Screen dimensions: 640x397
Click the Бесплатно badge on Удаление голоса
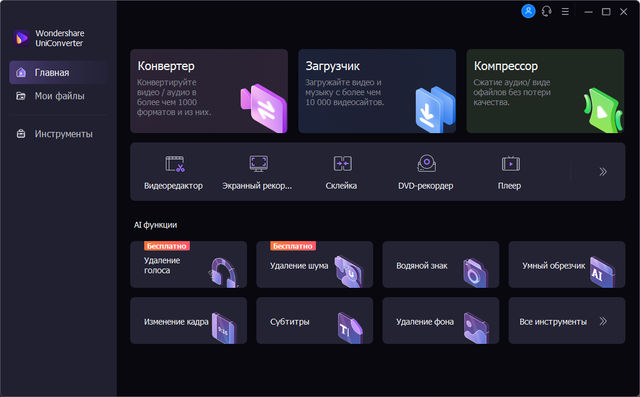click(x=167, y=246)
